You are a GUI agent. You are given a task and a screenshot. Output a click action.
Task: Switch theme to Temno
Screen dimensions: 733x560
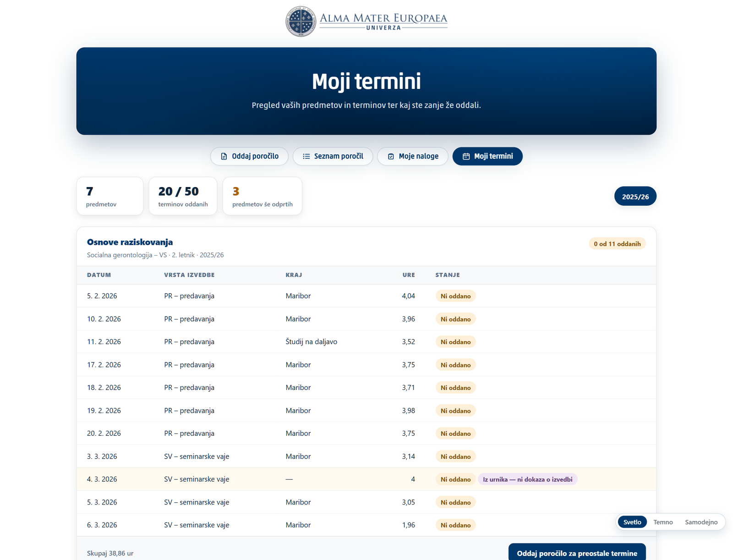[663, 522]
